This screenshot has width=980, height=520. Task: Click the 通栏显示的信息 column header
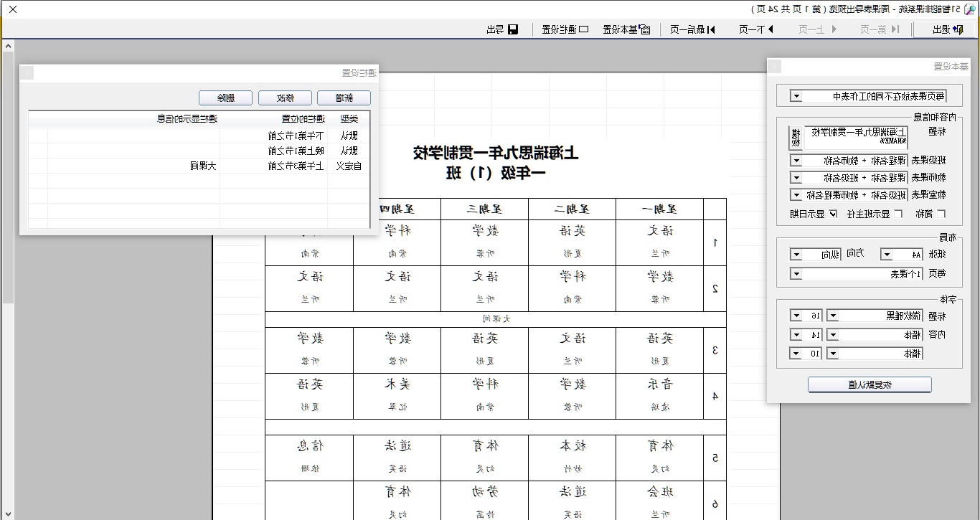pyautogui.click(x=134, y=119)
